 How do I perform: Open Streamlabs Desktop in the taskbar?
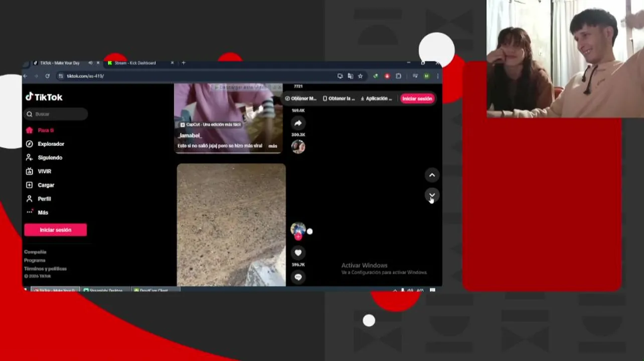tap(105, 290)
